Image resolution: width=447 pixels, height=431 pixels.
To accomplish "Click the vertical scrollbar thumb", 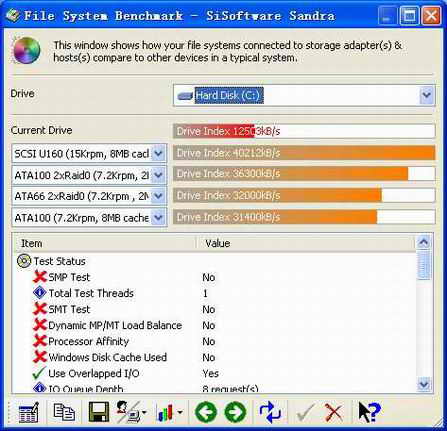I will click(x=424, y=265).
